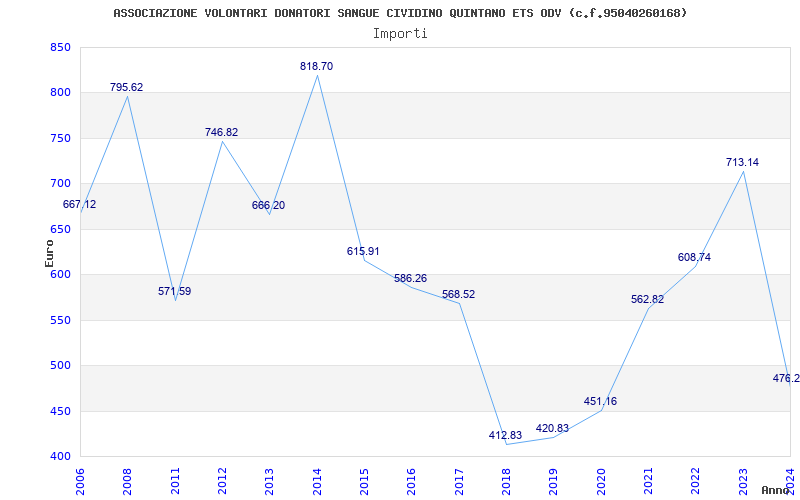Click the 2017 year on x-axis
The width and height of the screenshot is (800, 500).
tap(459, 480)
